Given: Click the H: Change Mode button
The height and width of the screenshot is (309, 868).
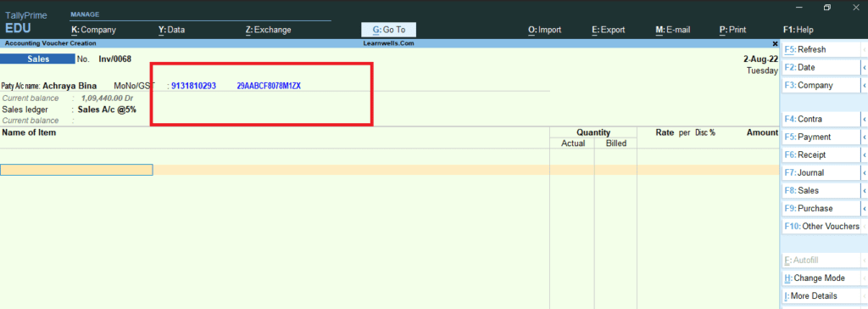Looking at the screenshot, I should [821, 278].
